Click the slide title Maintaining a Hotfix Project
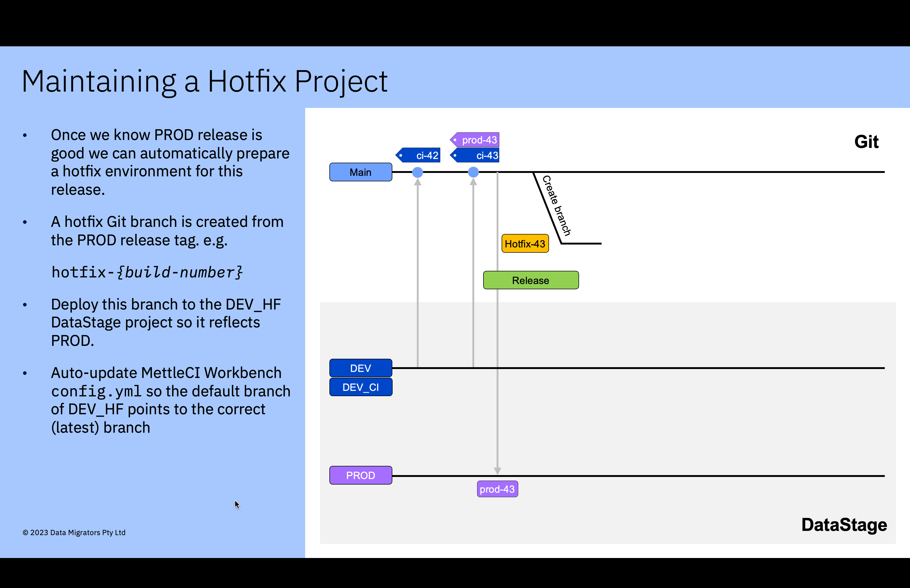The image size is (910, 588). pos(205,81)
